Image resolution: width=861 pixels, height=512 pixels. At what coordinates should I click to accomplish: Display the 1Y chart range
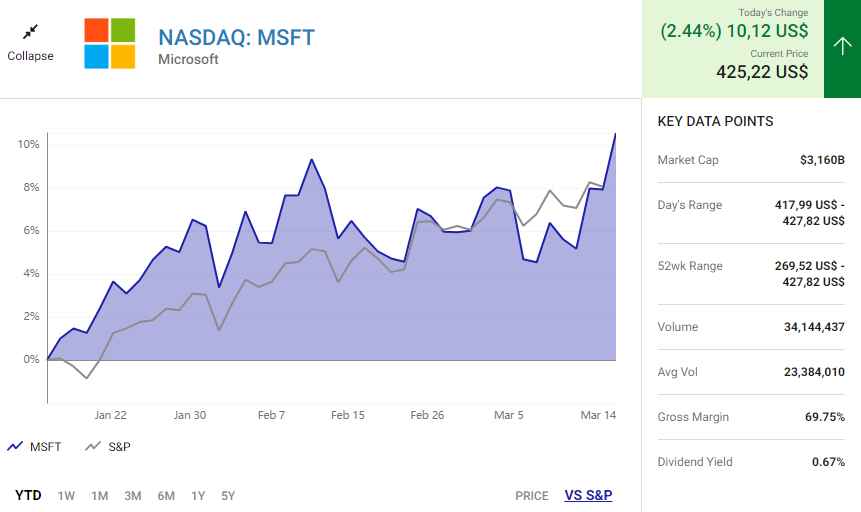(x=198, y=495)
